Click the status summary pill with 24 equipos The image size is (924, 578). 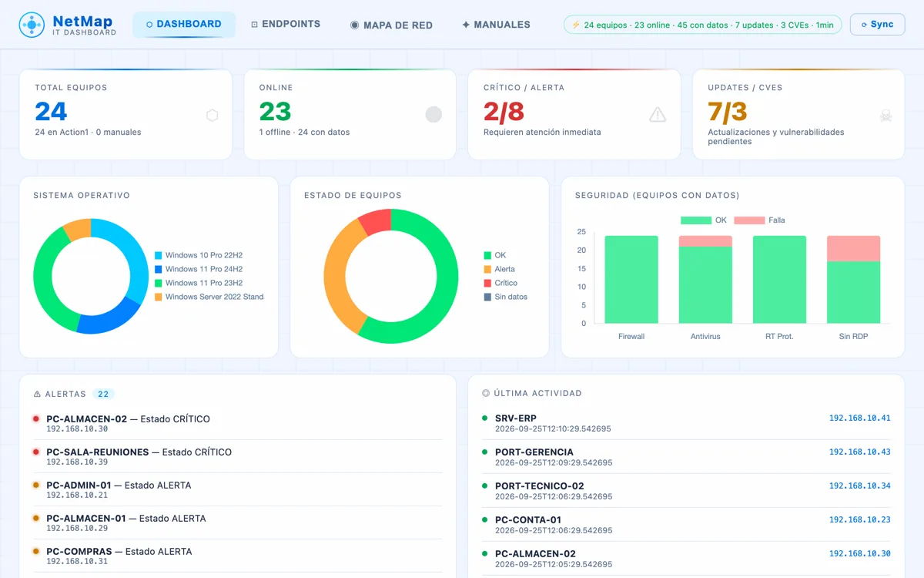[x=703, y=25]
